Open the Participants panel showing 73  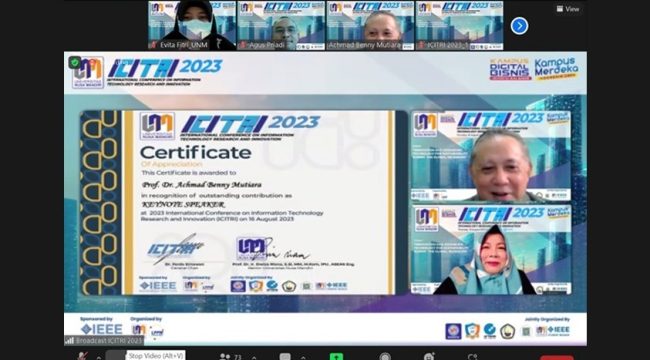[x=230, y=357]
